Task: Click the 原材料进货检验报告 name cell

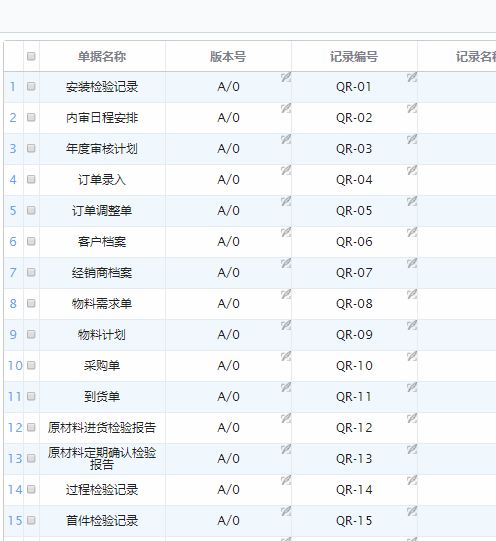Action: (x=102, y=427)
